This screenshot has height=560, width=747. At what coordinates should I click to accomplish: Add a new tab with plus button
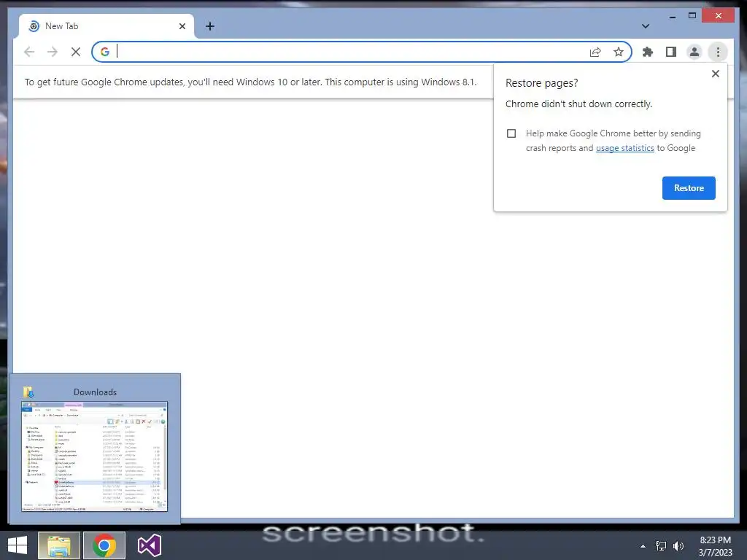[x=210, y=26]
